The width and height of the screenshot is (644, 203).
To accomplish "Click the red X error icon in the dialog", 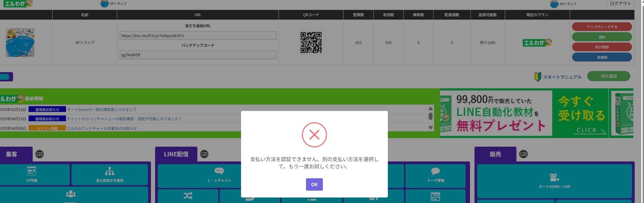I will (314, 135).
